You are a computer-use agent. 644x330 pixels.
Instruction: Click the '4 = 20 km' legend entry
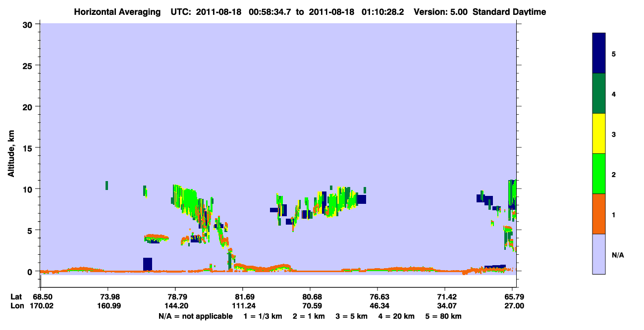coord(398,316)
